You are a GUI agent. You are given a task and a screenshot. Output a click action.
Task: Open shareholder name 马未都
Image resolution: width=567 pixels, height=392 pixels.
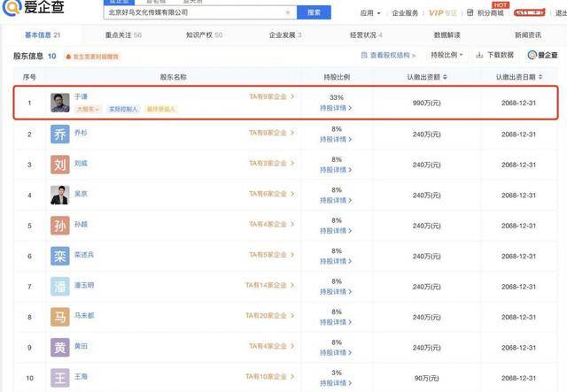[84, 315]
